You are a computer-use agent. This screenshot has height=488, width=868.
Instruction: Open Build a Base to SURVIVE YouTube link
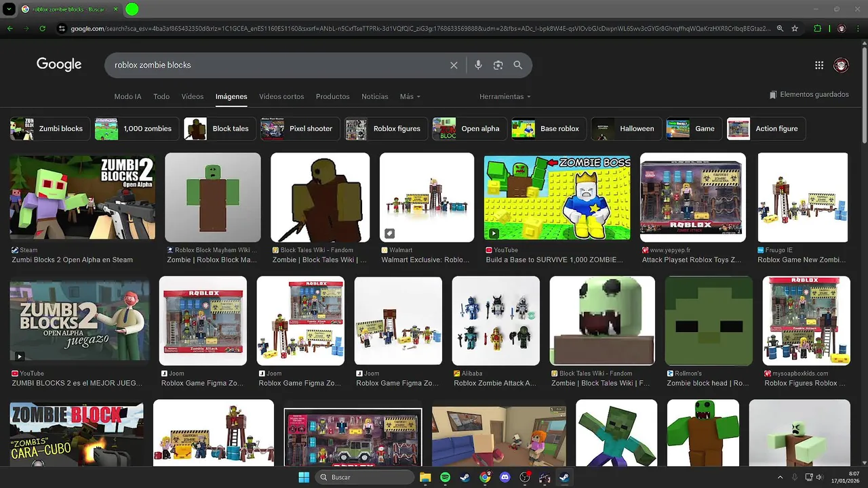tap(554, 260)
